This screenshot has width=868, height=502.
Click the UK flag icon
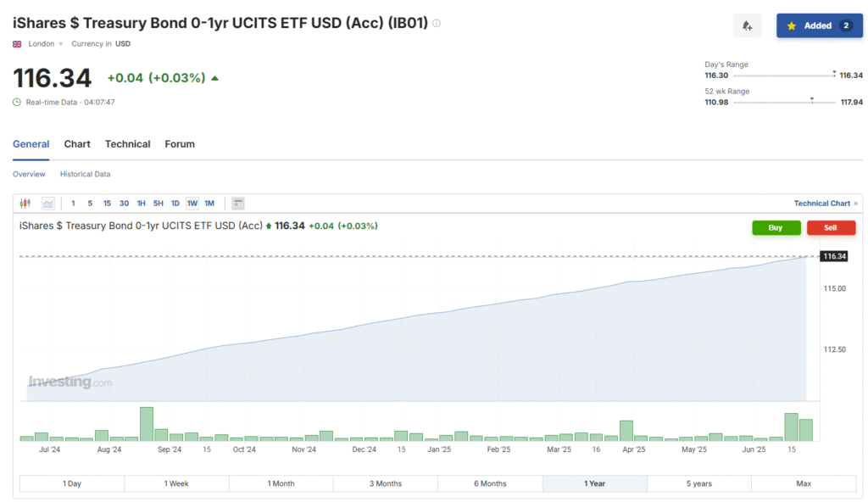(x=17, y=43)
